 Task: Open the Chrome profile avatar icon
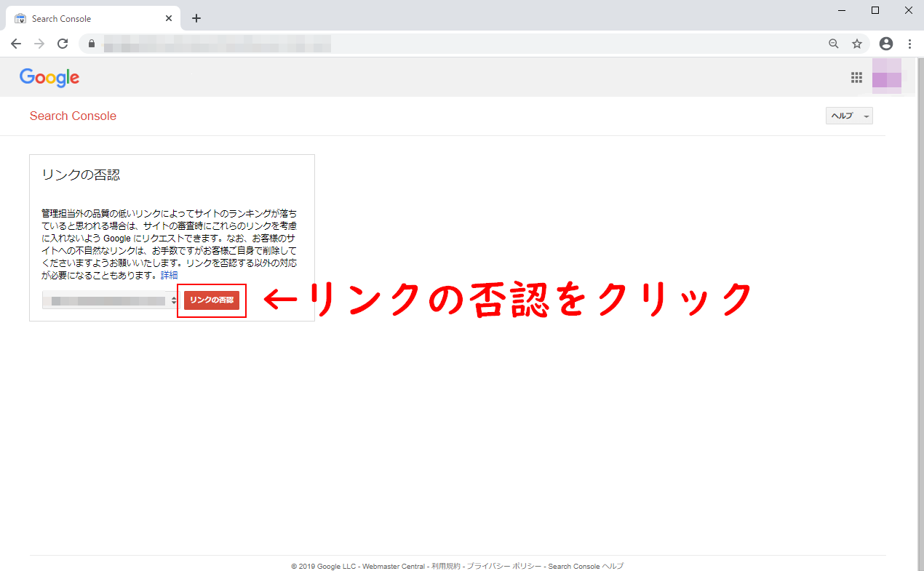tap(886, 44)
